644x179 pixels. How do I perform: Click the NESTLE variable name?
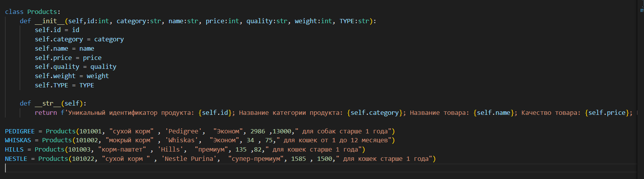click(x=16, y=159)
